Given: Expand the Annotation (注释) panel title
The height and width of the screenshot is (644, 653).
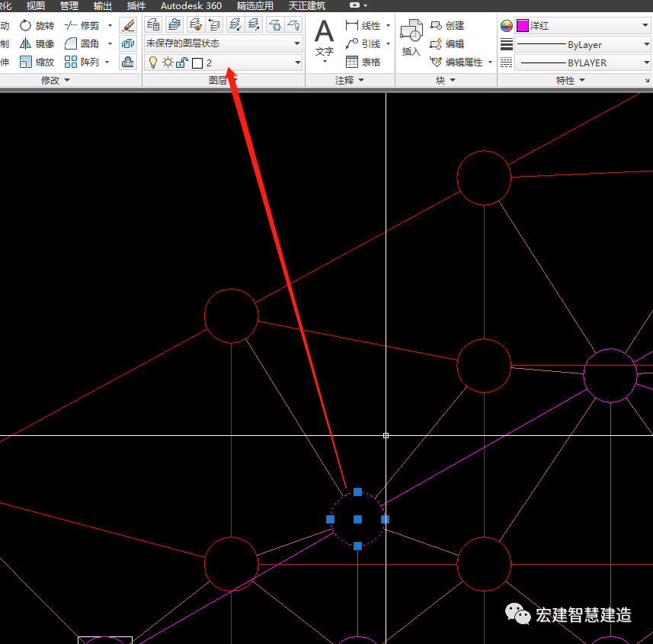Looking at the screenshot, I should [350, 80].
